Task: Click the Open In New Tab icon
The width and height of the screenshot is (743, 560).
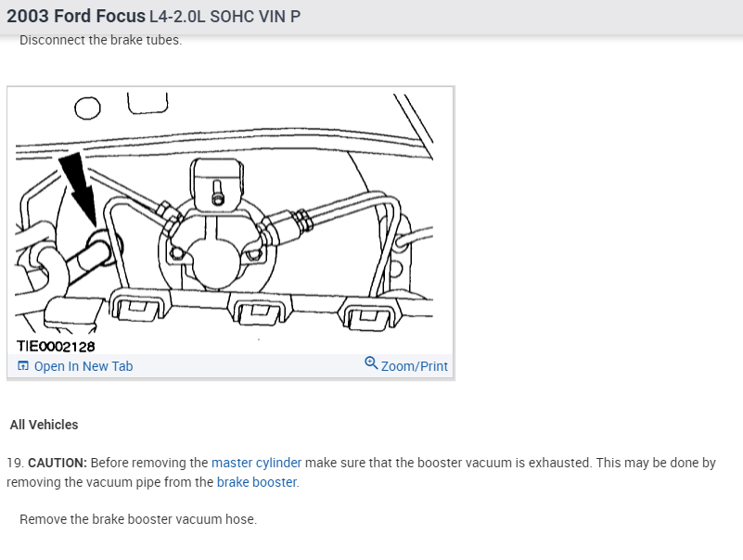Action: 23,366
